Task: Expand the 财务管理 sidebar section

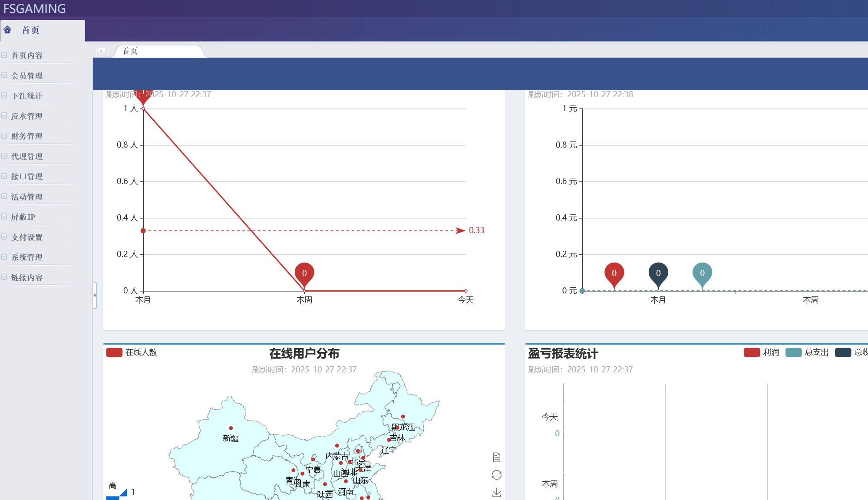Action: tap(27, 136)
